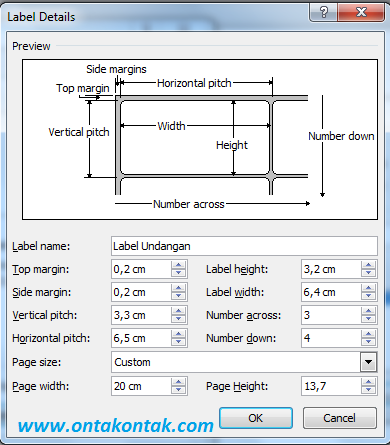Edit the Label name field
Screen dimensions: 390x445
(244, 246)
